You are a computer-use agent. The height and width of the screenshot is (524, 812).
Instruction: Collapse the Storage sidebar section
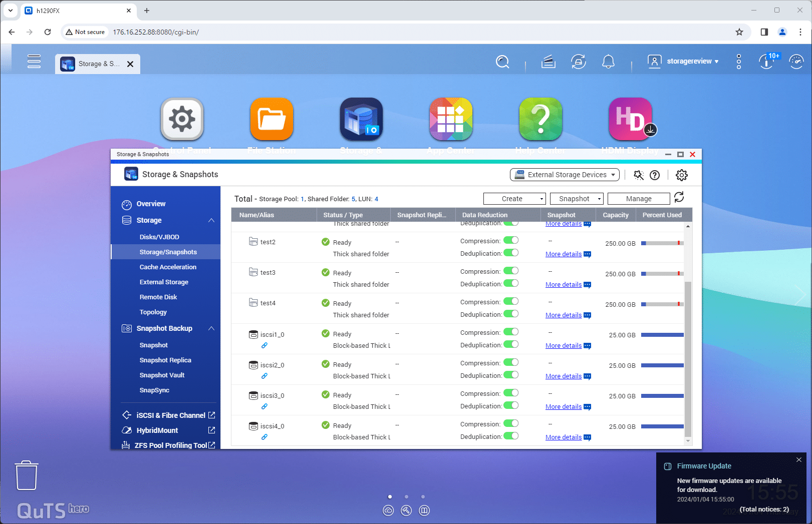[x=211, y=220]
